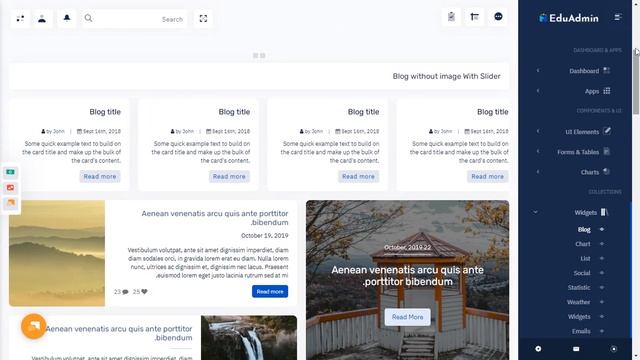640x360 pixels.
Task: Click the Charts pie icon in sidebar
Action: 607,172
